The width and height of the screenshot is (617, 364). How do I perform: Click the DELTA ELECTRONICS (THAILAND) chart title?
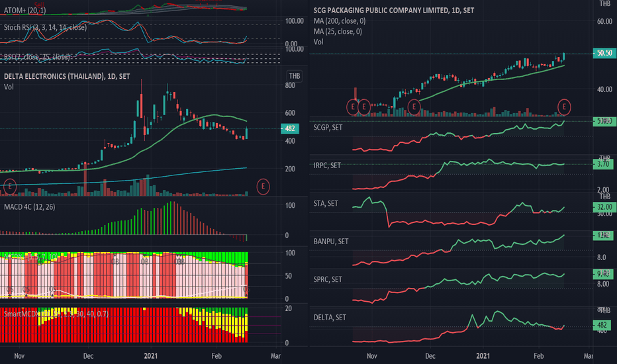click(x=67, y=76)
